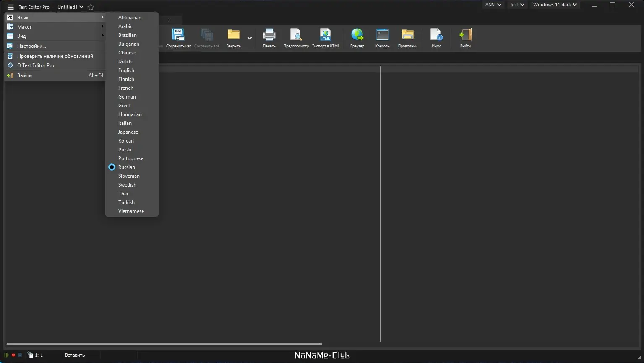Click the red macro record icon
The image size is (644, 363).
click(x=13, y=355)
